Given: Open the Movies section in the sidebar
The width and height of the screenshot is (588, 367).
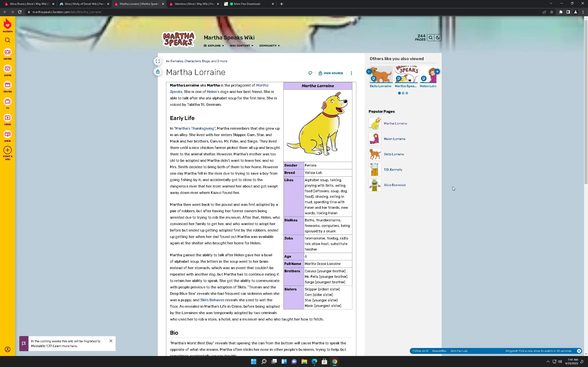Looking at the screenshot, I should point(8,85).
